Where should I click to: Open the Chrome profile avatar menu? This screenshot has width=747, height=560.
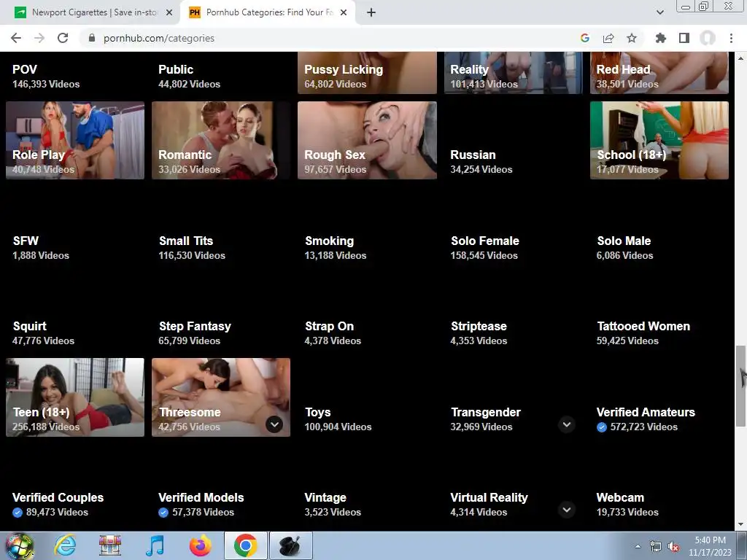click(x=708, y=38)
